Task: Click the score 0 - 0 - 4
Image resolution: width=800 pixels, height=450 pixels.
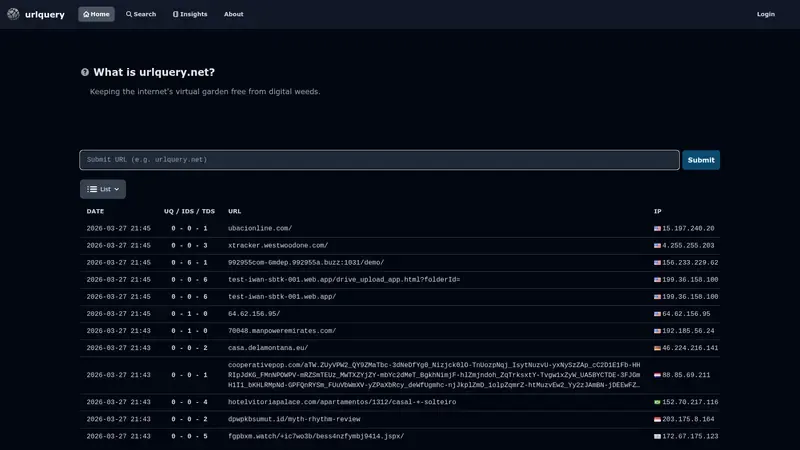Action: click(x=189, y=402)
